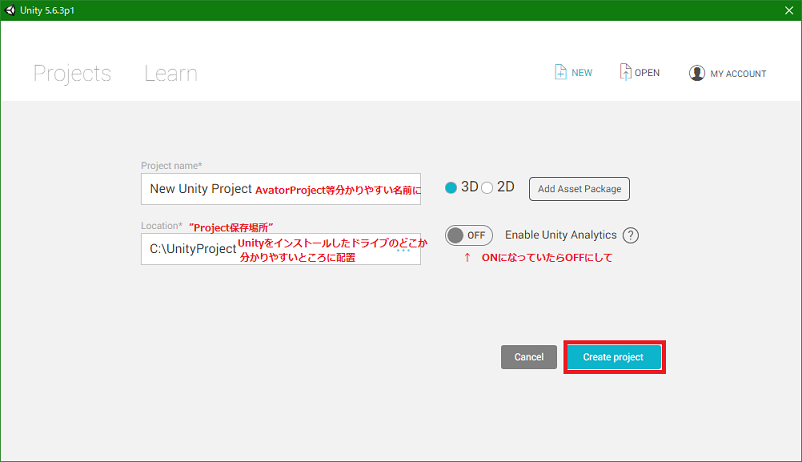Viewport: 802px width, 462px height.
Task: Click the Location* field label
Action: pyautogui.click(x=162, y=226)
